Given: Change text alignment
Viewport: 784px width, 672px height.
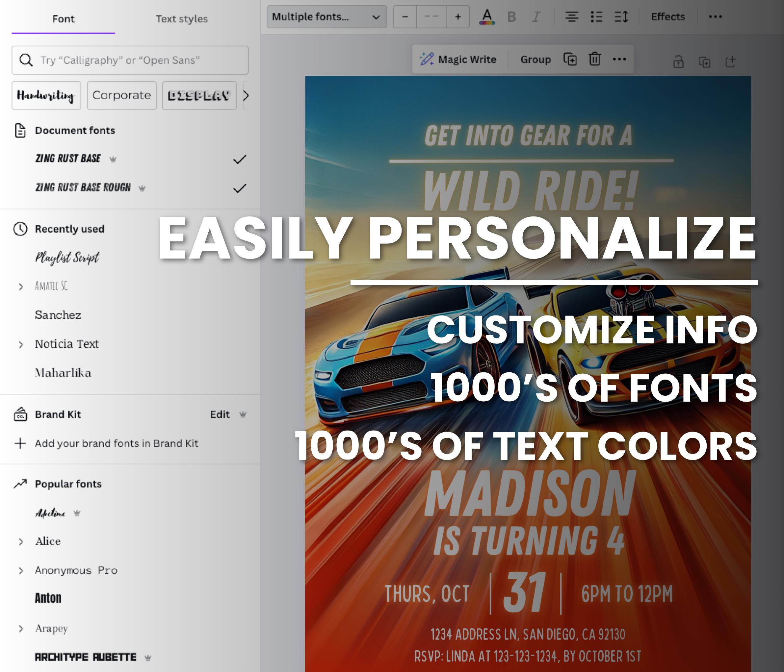Looking at the screenshot, I should click(x=571, y=17).
